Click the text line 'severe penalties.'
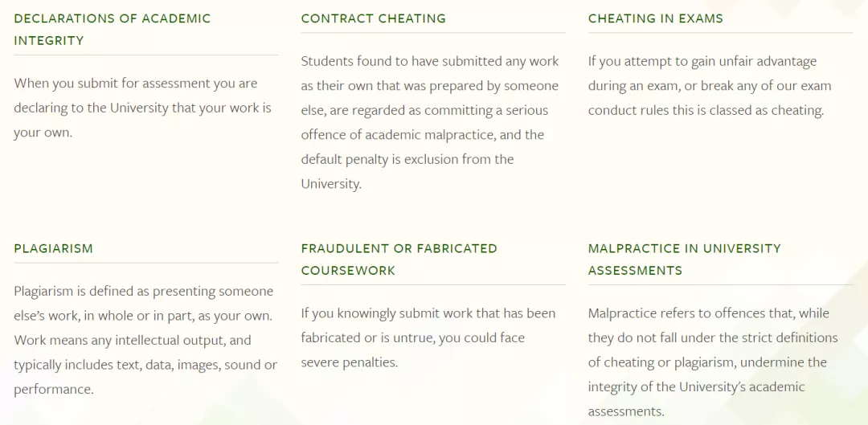868x425 pixels. 350,362
